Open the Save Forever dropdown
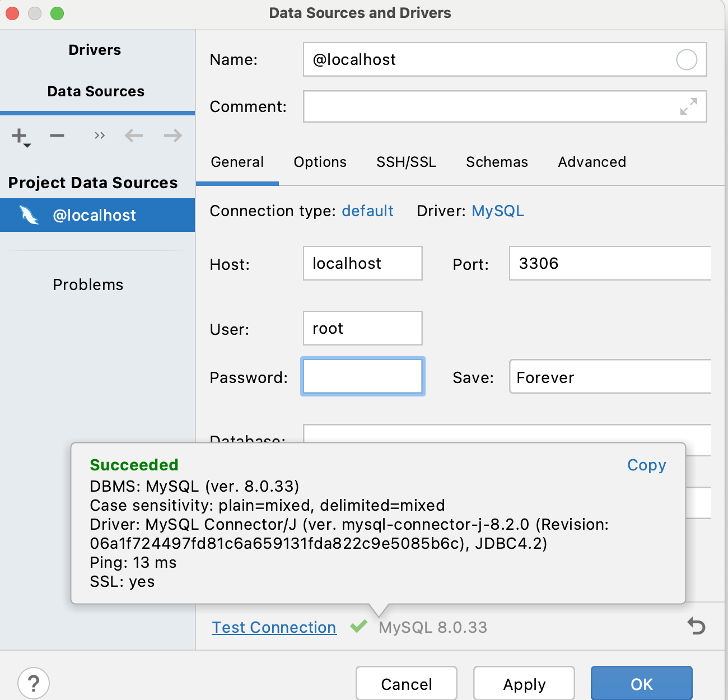 609,377
